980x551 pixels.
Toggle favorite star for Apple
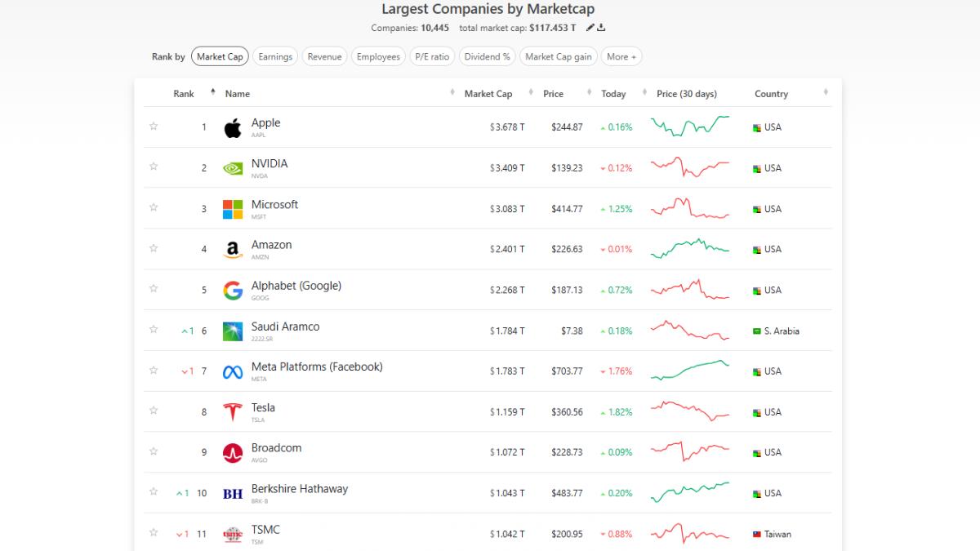[154, 127]
